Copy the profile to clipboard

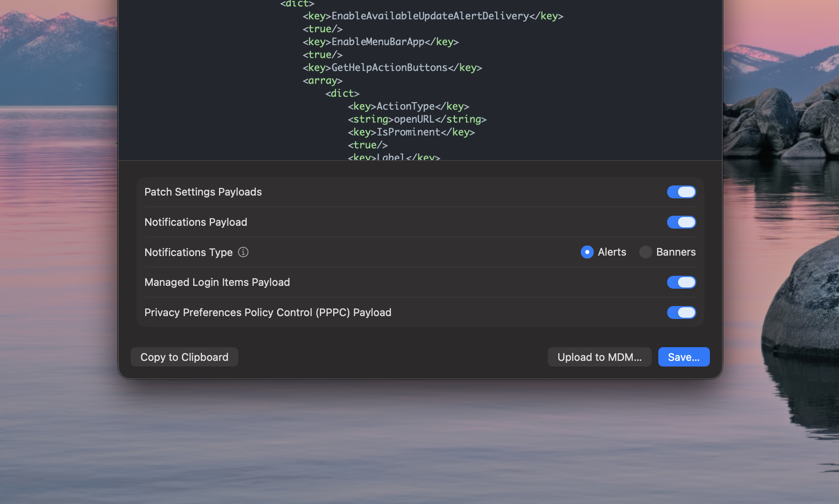[184, 357]
